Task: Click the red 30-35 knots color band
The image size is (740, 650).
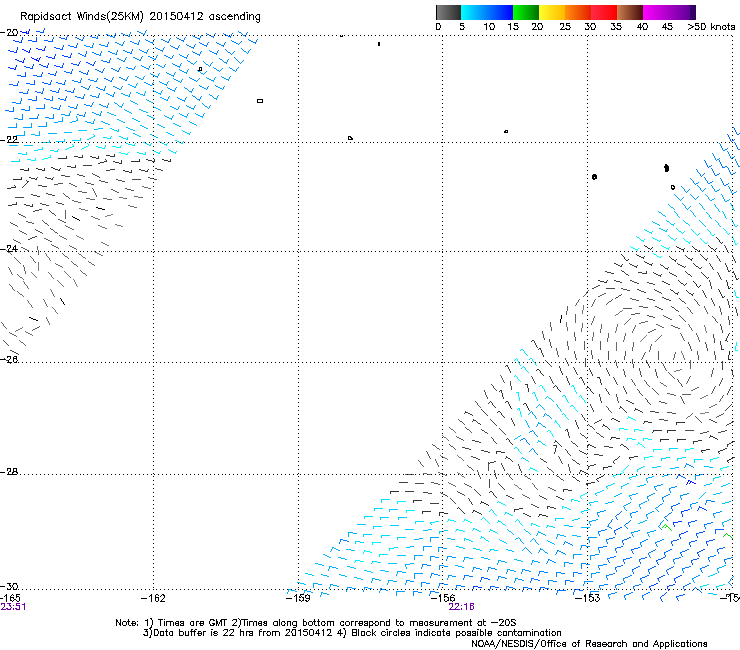Action: pos(604,12)
